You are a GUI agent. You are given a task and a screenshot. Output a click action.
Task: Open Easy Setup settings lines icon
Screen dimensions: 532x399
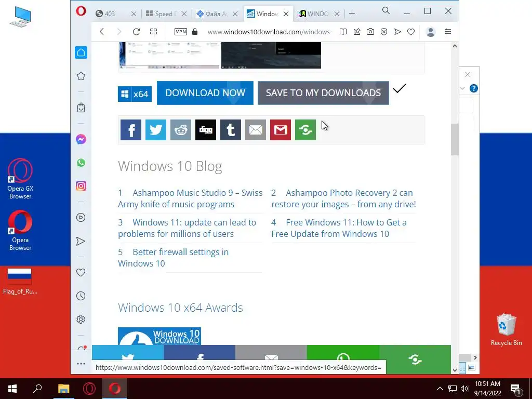point(448,32)
